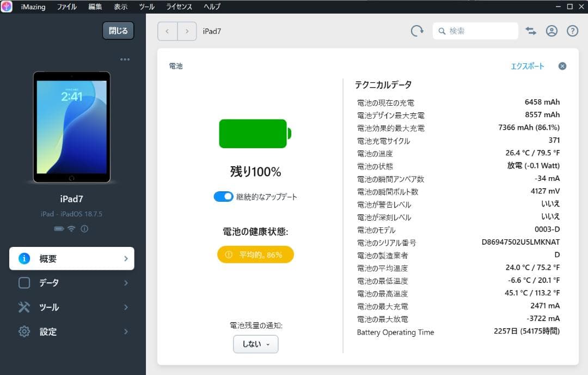Toggle 継続的なアップデート off

pos(223,196)
